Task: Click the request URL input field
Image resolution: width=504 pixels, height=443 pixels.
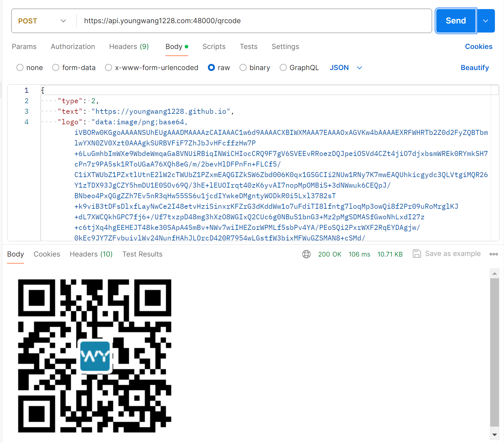Action: point(254,21)
